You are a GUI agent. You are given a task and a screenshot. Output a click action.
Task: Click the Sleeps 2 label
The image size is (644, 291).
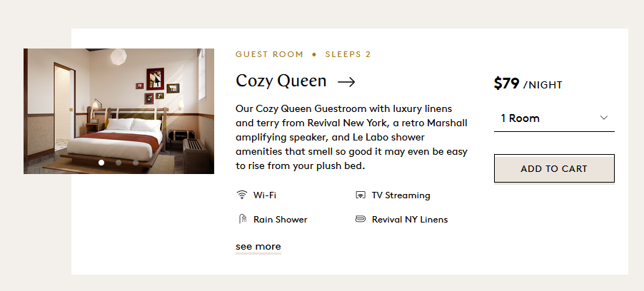(348, 54)
